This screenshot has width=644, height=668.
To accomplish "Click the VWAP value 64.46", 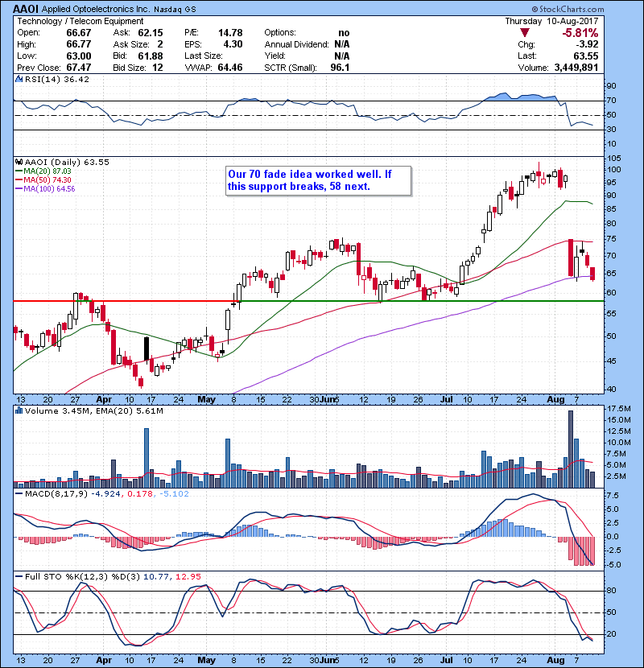I will [230, 68].
